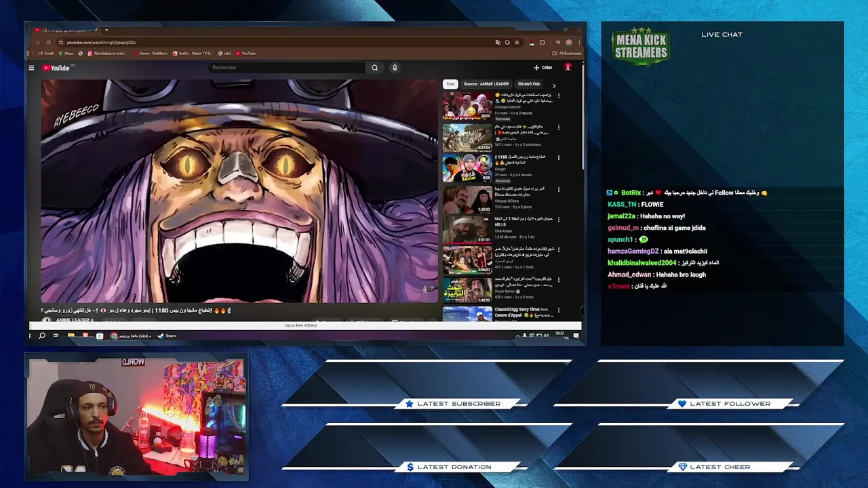Click BotRix username in live chat
Screen dimensions: 868x488
coord(631,193)
